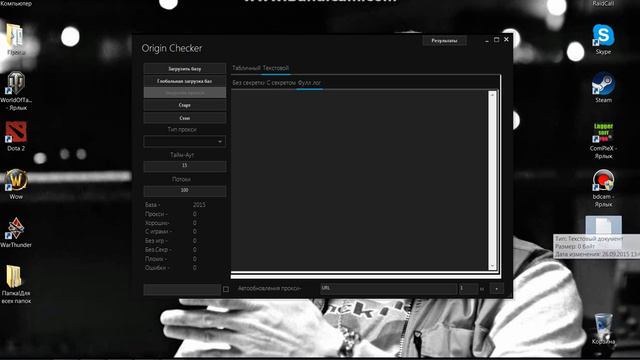
Task: Stop checking with the Стоп button
Action: (184, 118)
